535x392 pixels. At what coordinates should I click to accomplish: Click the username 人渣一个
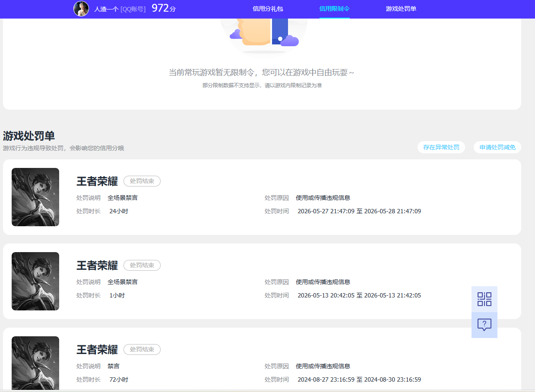coord(106,9)
